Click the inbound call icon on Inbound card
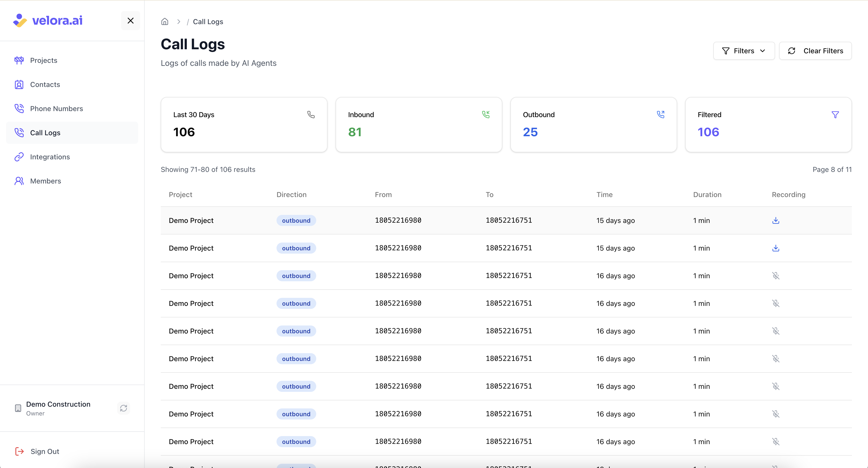This screenshot has height=468, width=868. (486, 115)
